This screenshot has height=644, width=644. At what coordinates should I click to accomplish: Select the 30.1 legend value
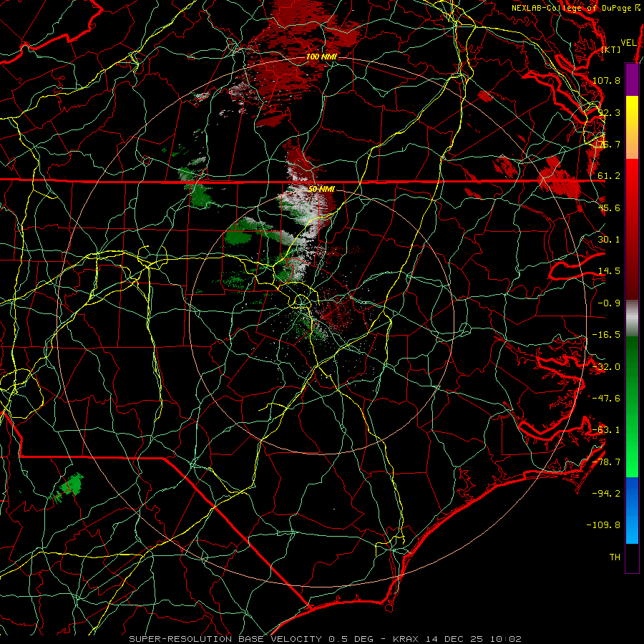point(609,240)
